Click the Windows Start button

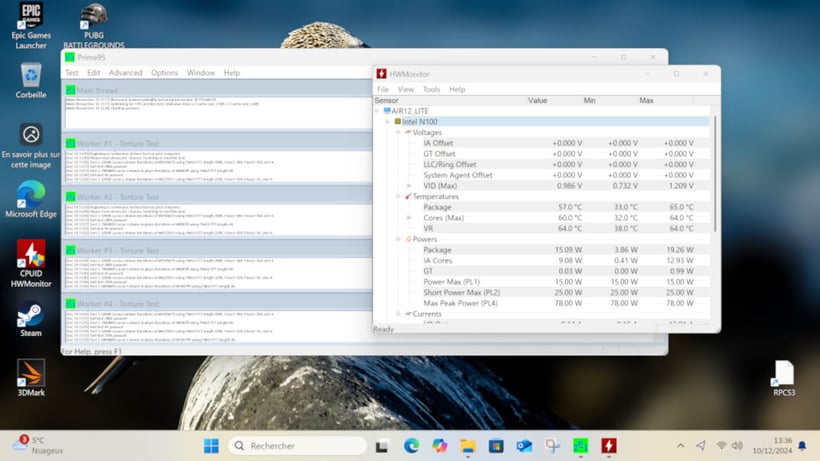click(x=212, y=445)
